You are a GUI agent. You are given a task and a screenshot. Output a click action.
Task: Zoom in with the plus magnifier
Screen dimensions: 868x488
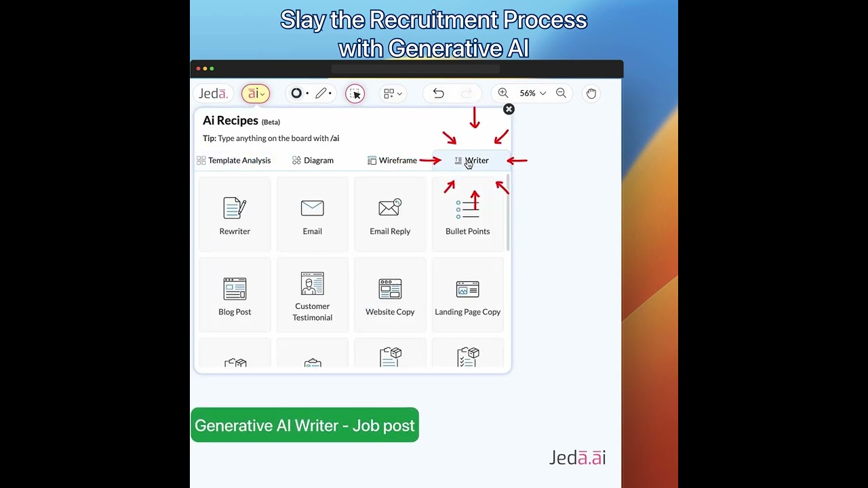coord(503,93)
